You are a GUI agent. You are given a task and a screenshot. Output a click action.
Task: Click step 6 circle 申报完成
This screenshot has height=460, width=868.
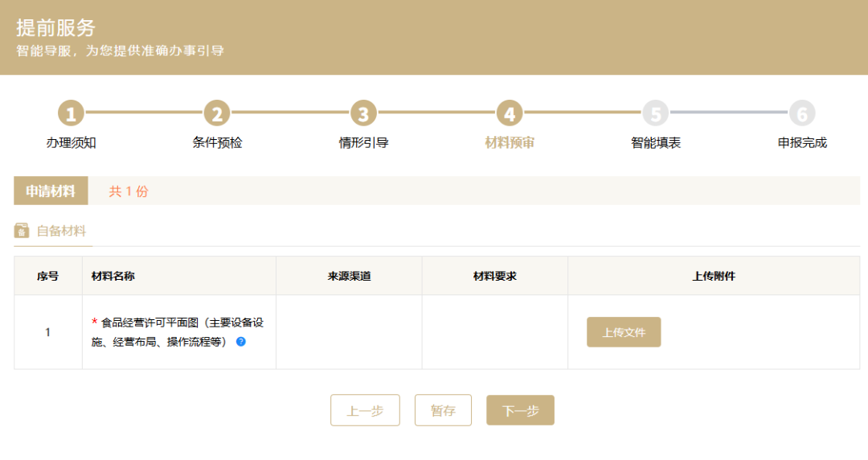point(802,113)
